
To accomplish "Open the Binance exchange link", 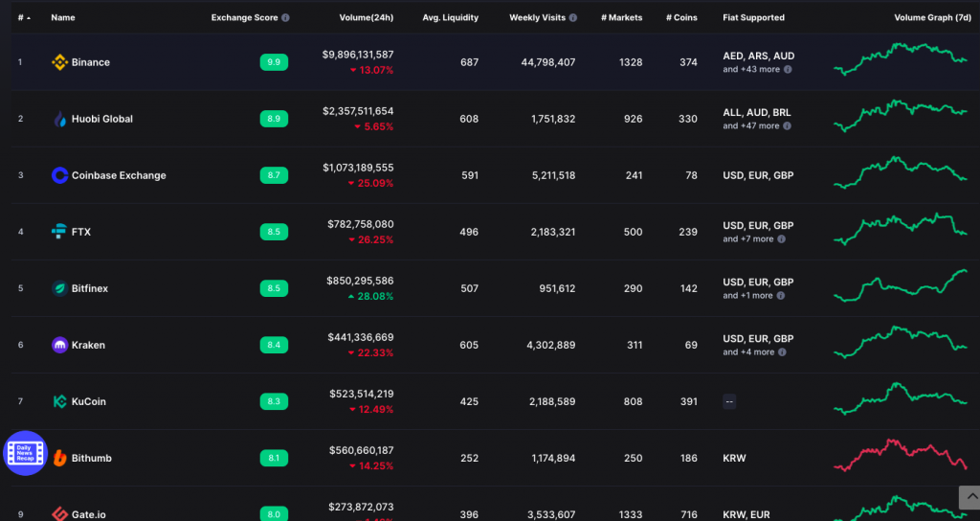I will coord(91,62).
